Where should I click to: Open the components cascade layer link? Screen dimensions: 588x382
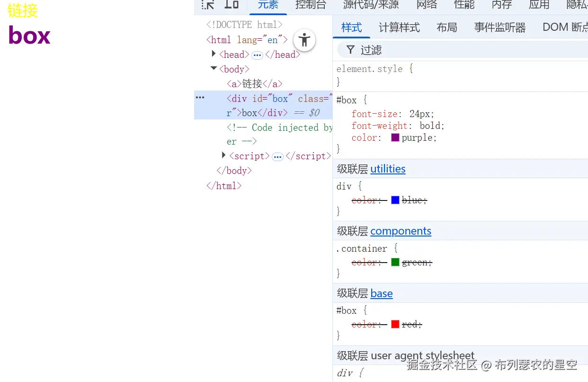(401, 231)
